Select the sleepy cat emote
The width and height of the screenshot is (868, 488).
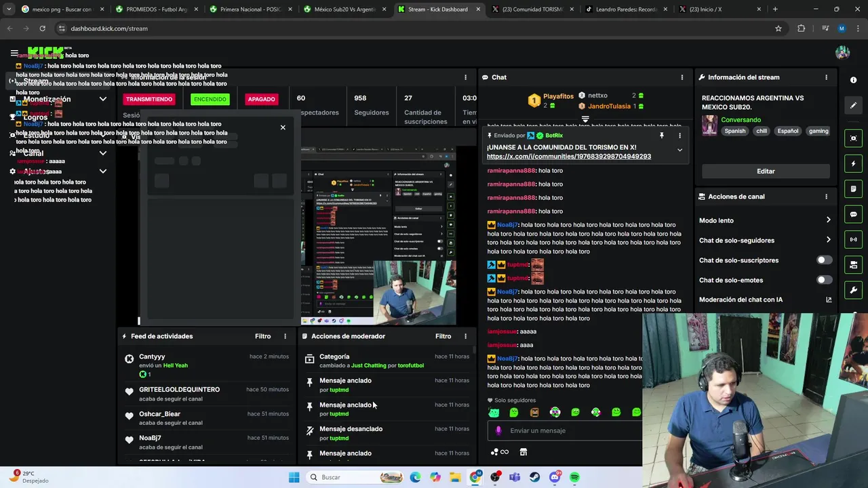click(x=494, y=412)
